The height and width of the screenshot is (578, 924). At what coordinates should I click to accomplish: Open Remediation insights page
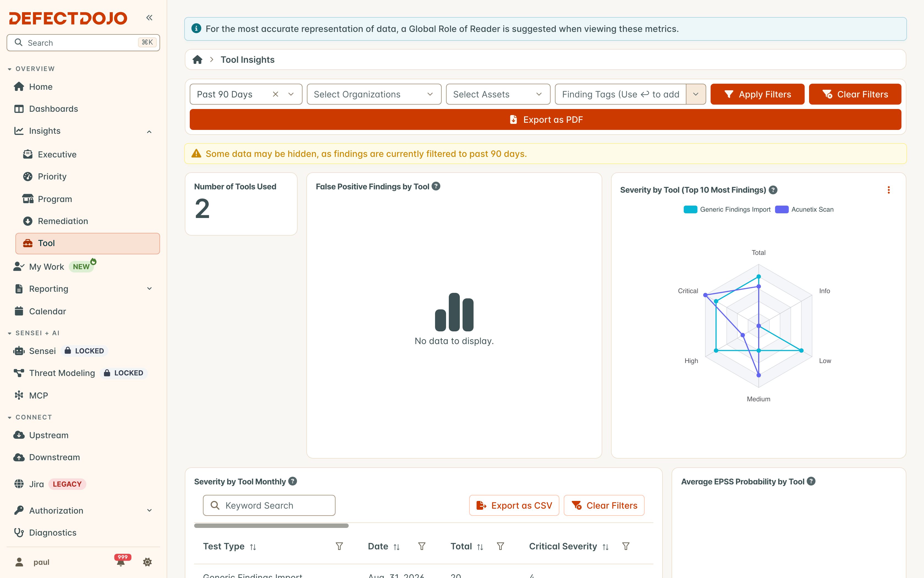87,221
